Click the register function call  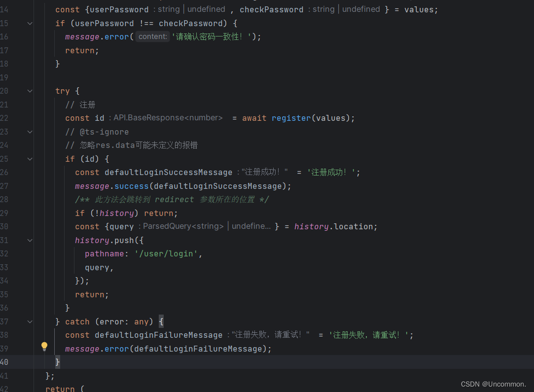291,118
